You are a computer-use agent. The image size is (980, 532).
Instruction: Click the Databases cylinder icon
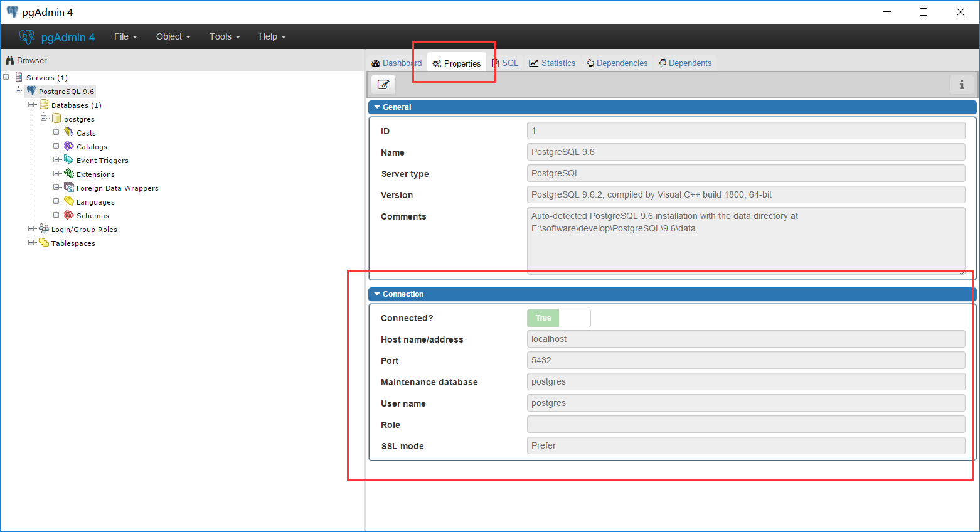pyautogui.click(x=44, y=105)
